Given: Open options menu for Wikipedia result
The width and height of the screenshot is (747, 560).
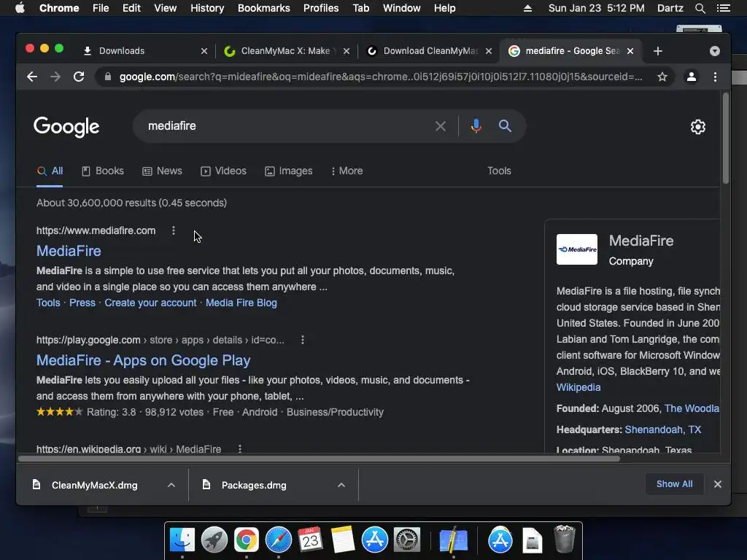Looking at the screenshot, I should [x=240, y=448].
